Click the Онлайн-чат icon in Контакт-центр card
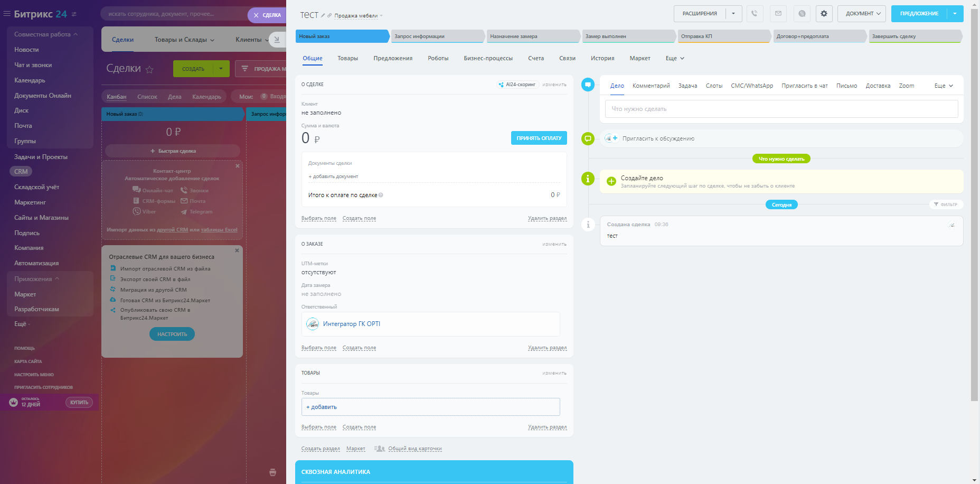The image size is (980, 484). (x=136, y=190)
